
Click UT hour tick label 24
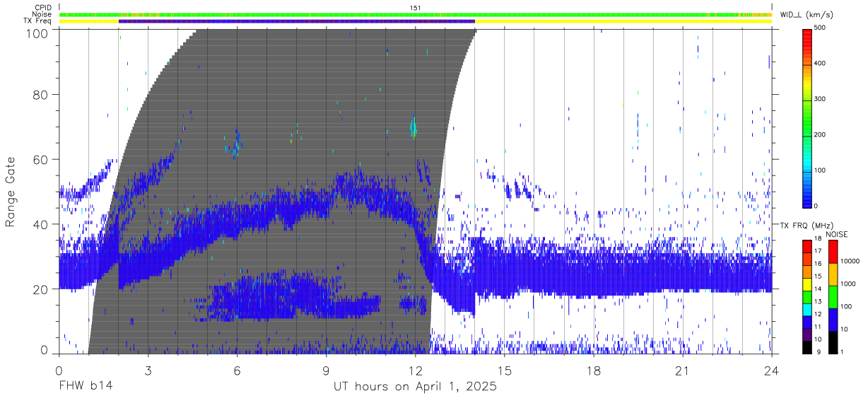pyautogui.click(x=772, y=371)
